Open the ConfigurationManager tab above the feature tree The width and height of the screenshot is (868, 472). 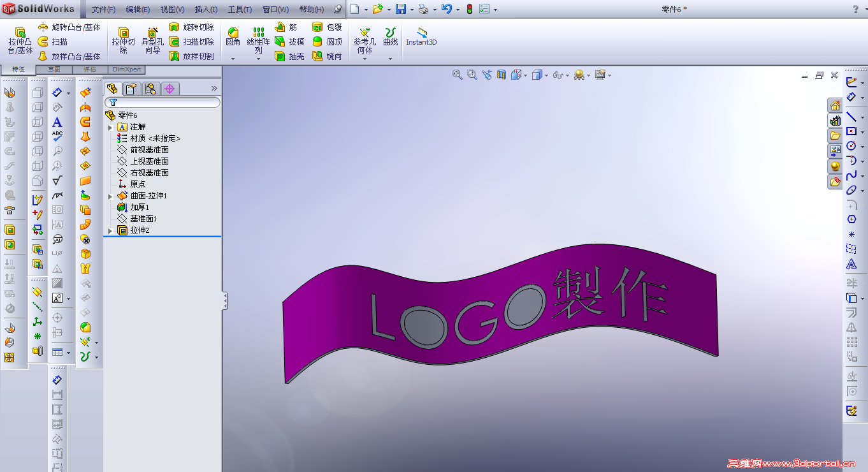(151, 89)
